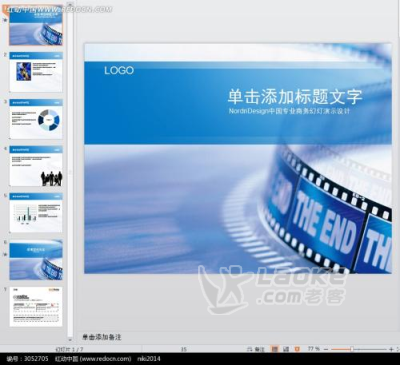The image size is (400, 365).
Task: Select slide 5 thumbnail with bar chart
Action: click(36, 213)
